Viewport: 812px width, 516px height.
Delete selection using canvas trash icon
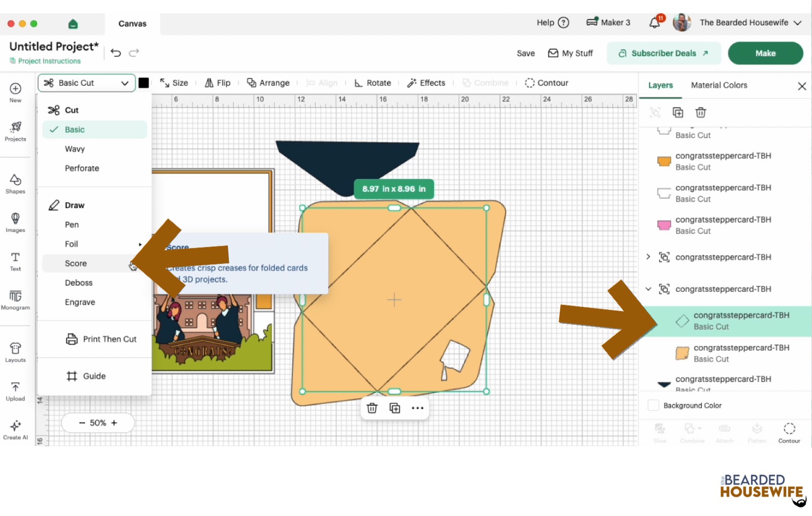[x=372, y=408]
